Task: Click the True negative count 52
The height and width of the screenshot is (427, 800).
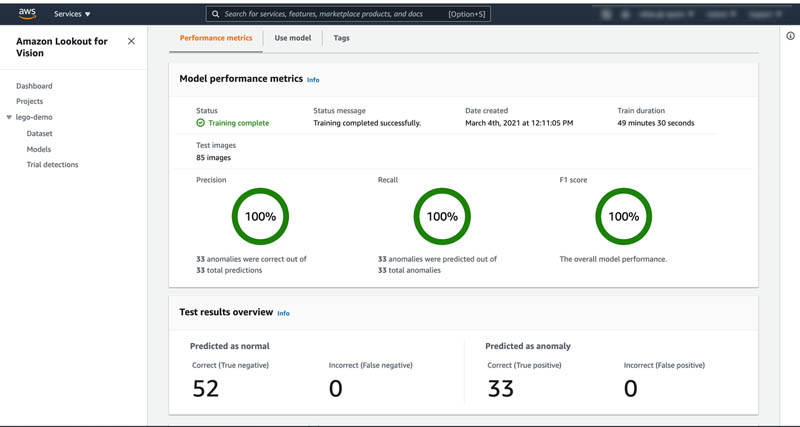Action: 206,389
